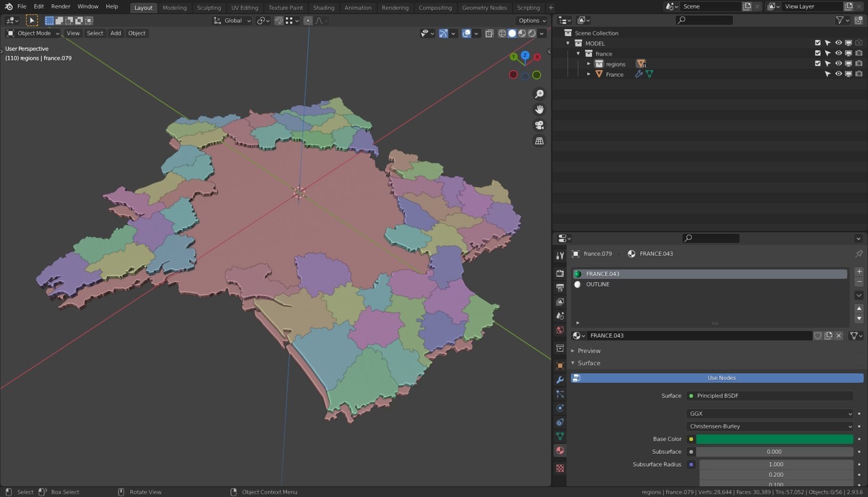
Task: Open the Texture properties checker tab
Action: [560, 468]
